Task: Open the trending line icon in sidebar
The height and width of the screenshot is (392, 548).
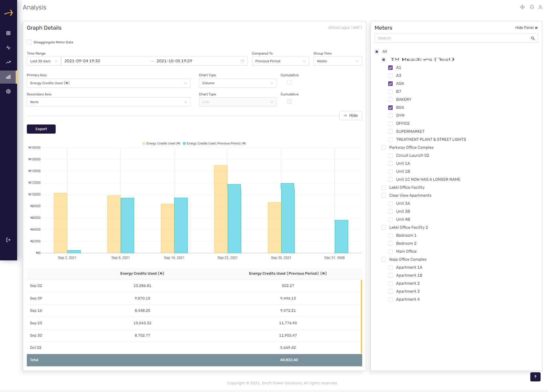Action: [x=8, y=62]
